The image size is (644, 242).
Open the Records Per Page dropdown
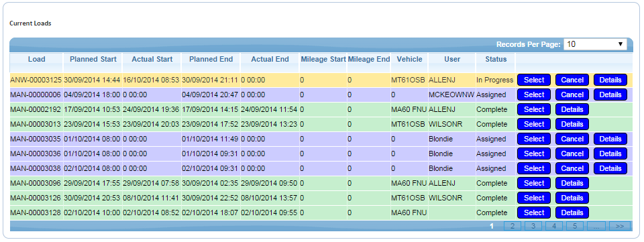[595, 44]
